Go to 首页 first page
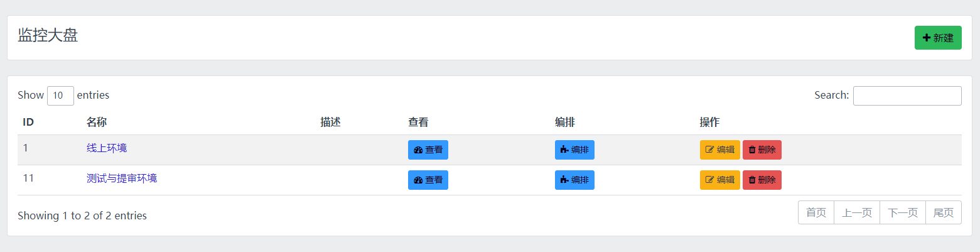 tap(816, 212)
